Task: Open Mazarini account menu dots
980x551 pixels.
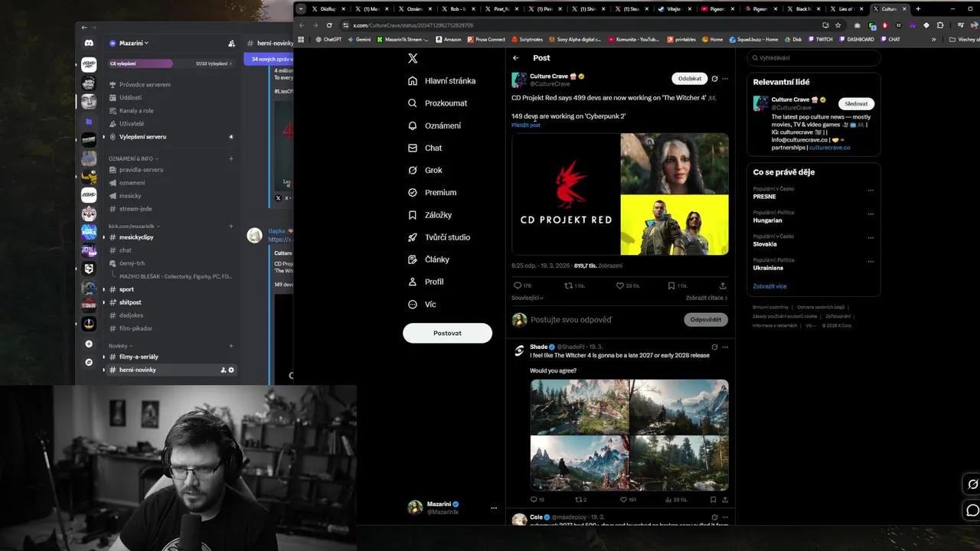Action: 494,508
